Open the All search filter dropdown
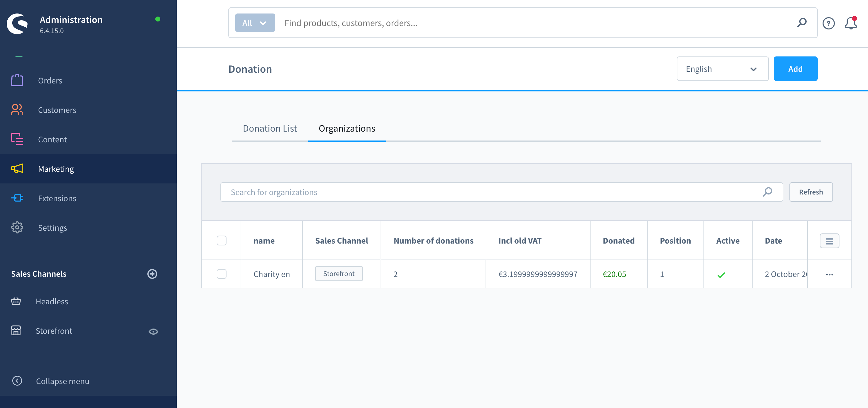The width and height of the screenshot is (868, 408). click(x=255, y=23)
